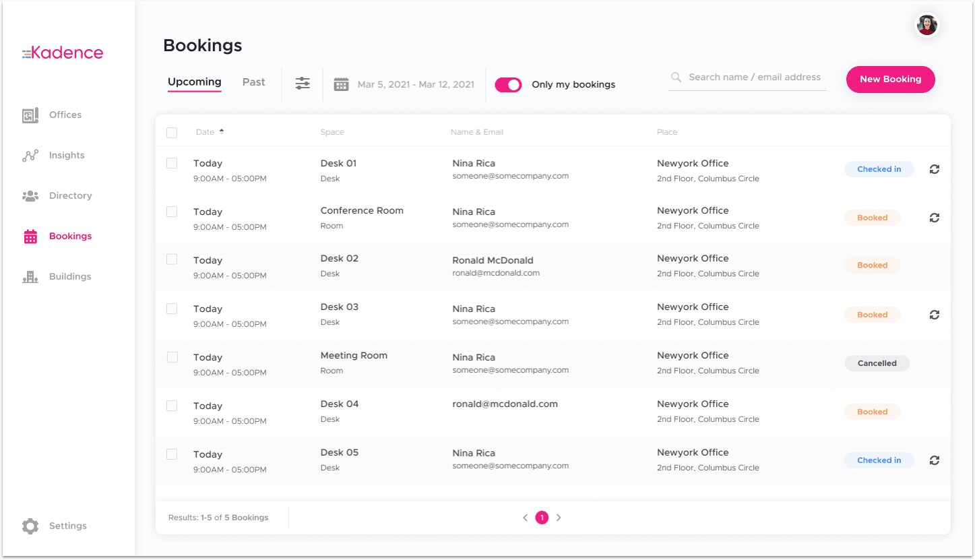Viewport: 975px width, 560px height.
Task: Click the Kadence logo
Action: point(63,53)
